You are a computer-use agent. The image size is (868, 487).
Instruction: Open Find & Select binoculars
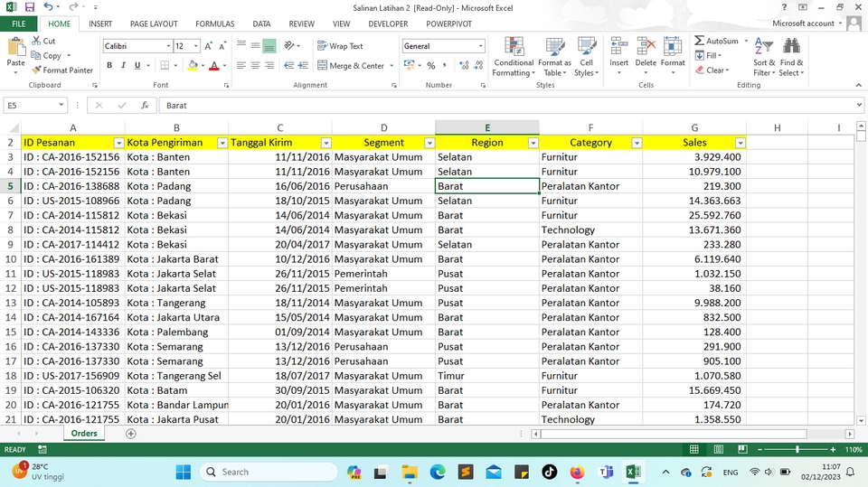[792, 57]
